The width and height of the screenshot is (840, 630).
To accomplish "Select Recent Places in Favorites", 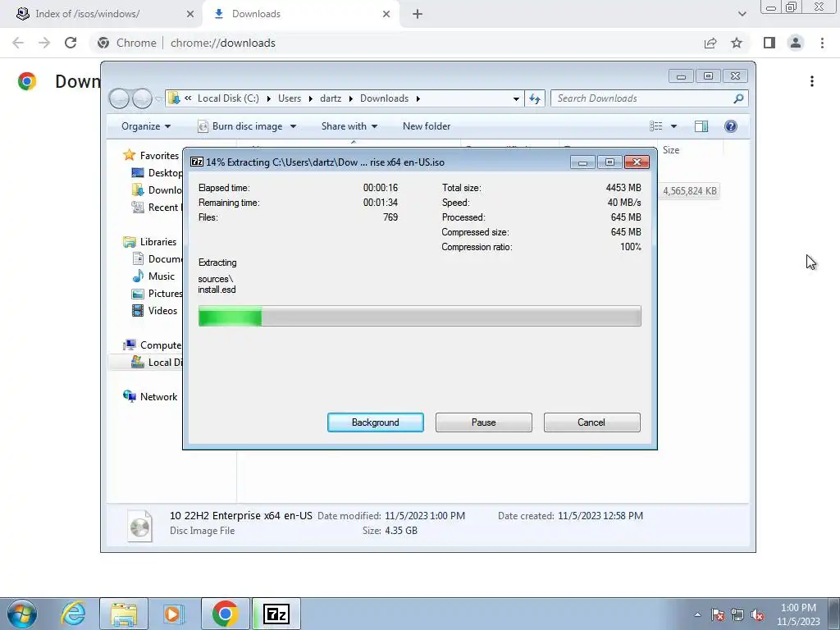I will (x=155, y=208).
